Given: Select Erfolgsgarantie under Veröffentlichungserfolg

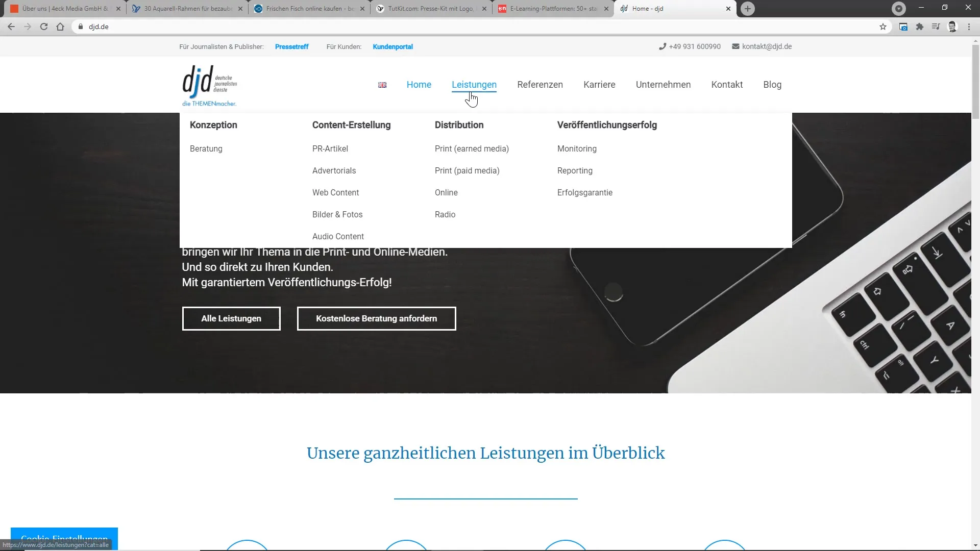Looking at the screenshot, I should coord(585,192).
